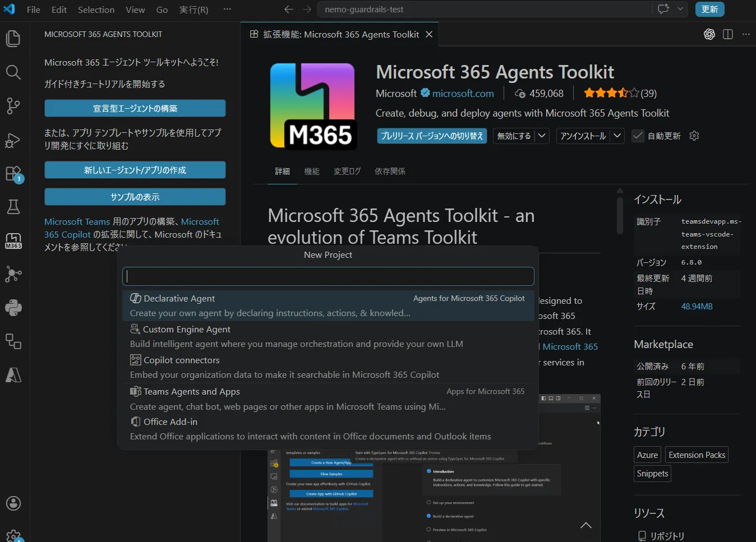Open the リポジトリ resource link

click(667, 536)
